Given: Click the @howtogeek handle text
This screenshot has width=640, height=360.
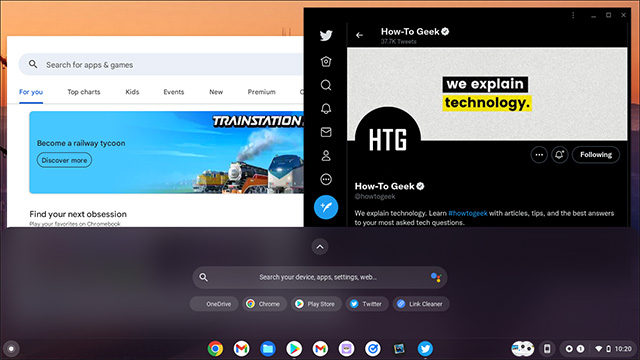Looking at the screenshot, I should [x=375, y=196].
